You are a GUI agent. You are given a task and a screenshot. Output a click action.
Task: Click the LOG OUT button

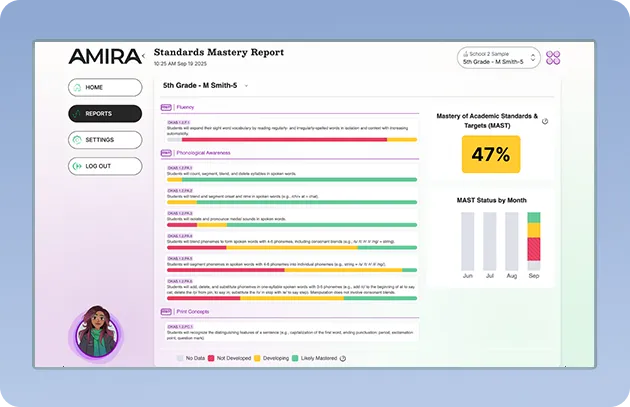tap(105, 166)
